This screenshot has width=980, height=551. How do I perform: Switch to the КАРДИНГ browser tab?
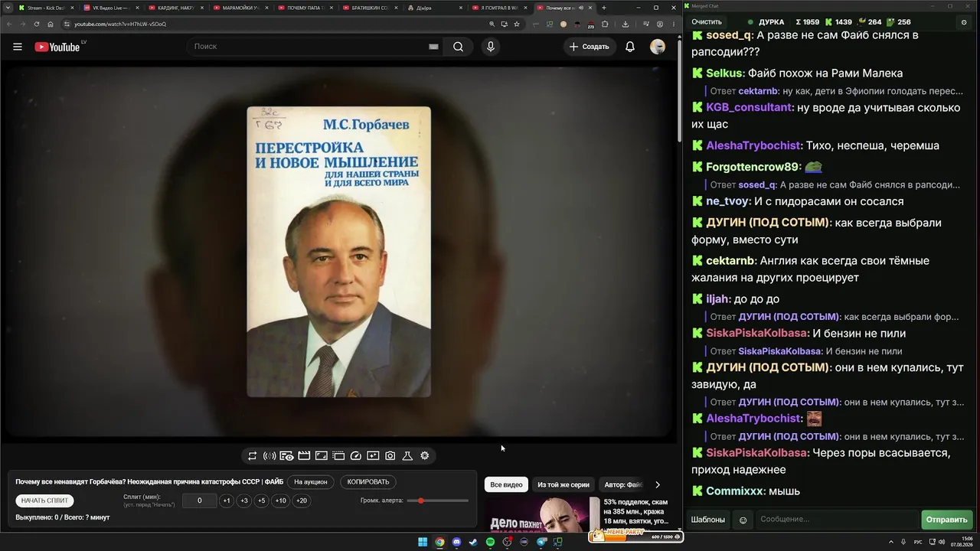pos(177,8)
